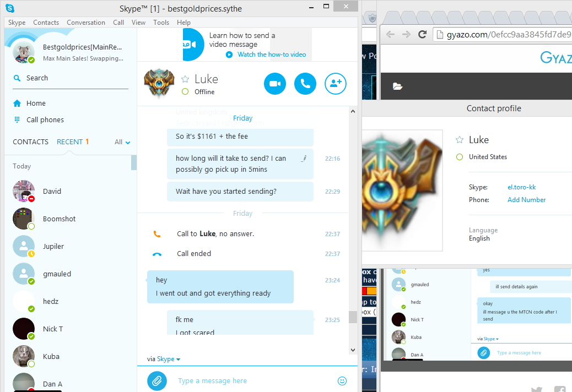Image resolution: width=572 pixels, height=392 pixels.
Task: Click the video message promo icon
Action: (x=193, y=45)
